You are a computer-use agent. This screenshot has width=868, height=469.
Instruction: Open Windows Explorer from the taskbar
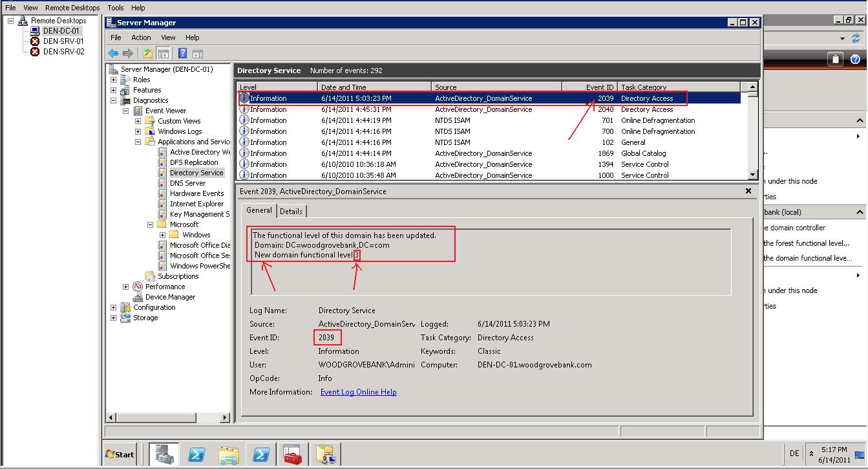pos(229,454)
